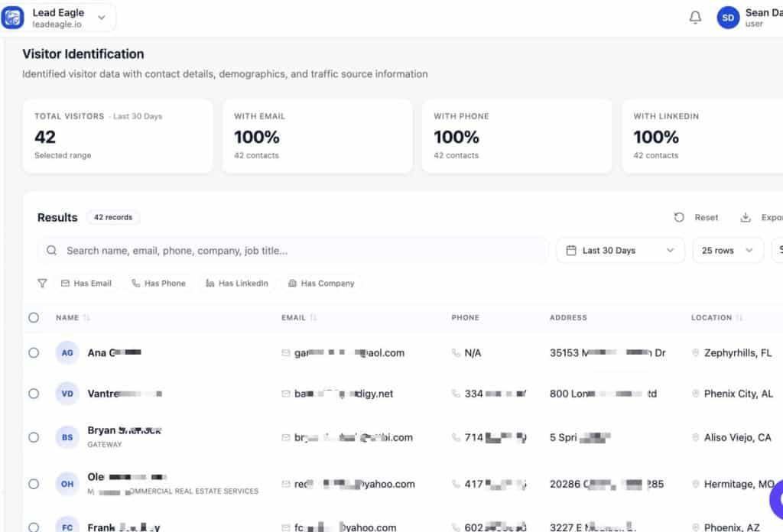Viewport: 783px width, 532px height.
Task: Click the phone icon beside 334 number
Action: pyautogui.click(x=456, y=394)
